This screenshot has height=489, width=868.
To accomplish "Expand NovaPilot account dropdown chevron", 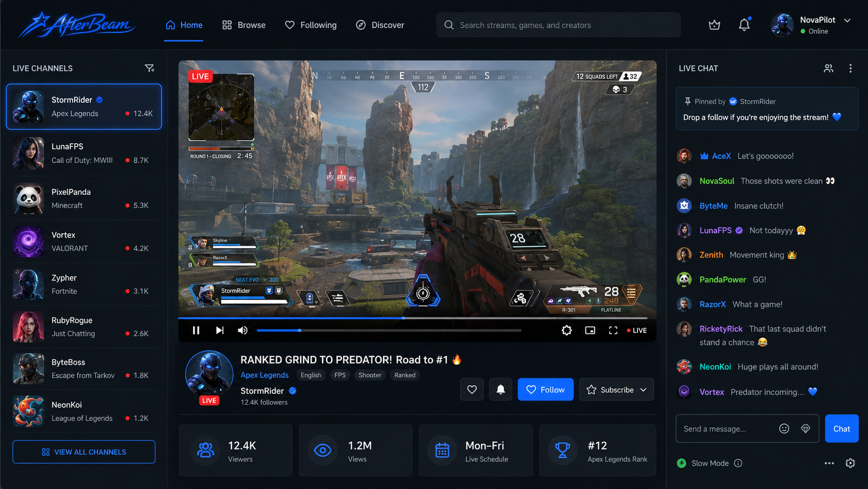I will [x=847, y=20].
